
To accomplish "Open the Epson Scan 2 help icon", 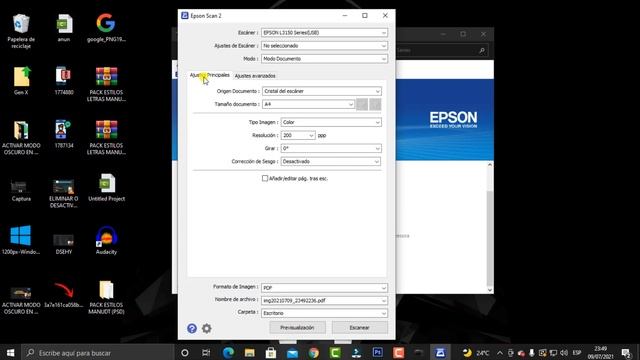I will (192, 328).
